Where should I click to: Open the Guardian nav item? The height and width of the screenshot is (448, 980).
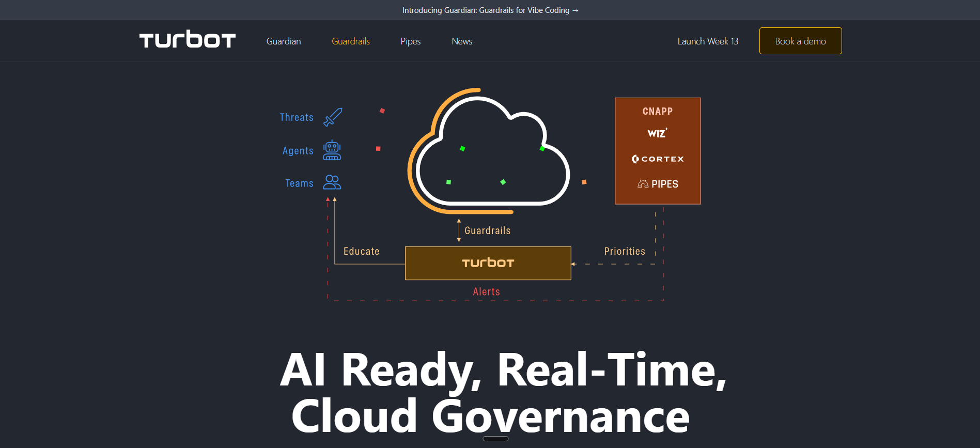pyautogui.click(x=284, y=41)
